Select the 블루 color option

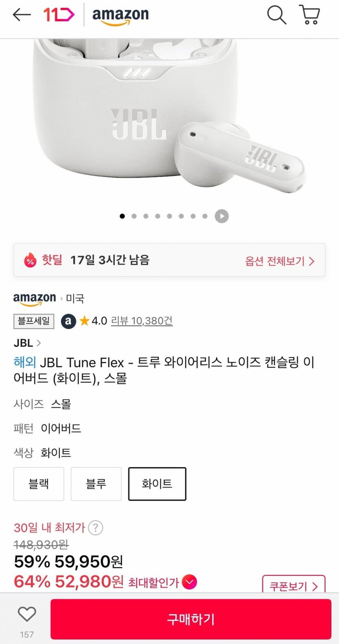pyautogui.click(x=96, y=484)
